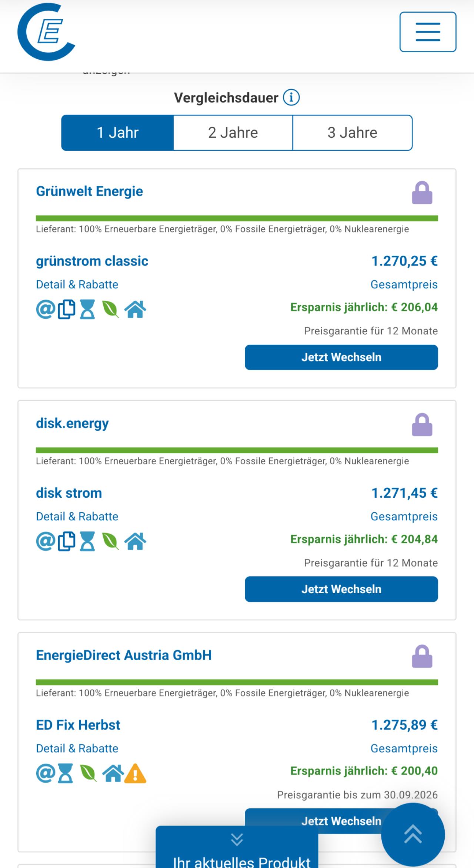The image size is (474, 868).
Task: Click the house icon under disk strom
Action: (x=135, y=541)
